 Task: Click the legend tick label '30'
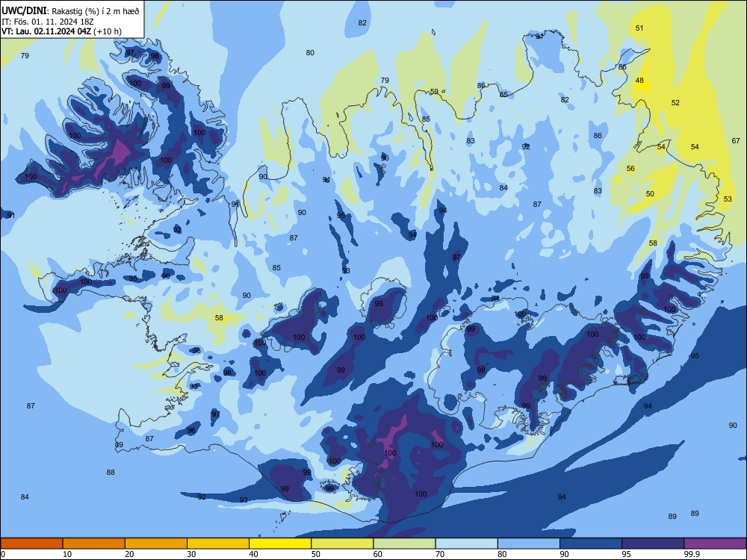(191, 554)
